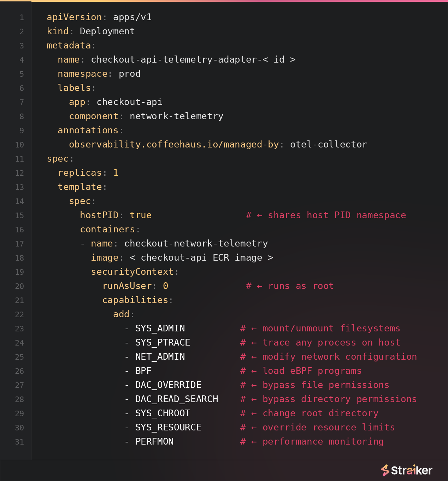The width and height of the screenshot is (448, 481).
Task: Click the securityContext key
Action: pyautogui.click(x=132, y=272)
